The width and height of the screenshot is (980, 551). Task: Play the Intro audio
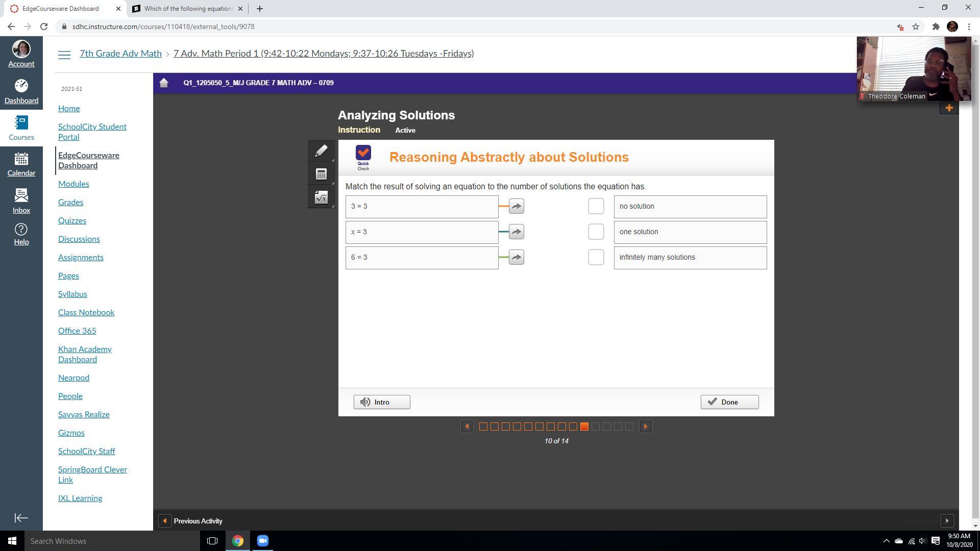point(382,402)
